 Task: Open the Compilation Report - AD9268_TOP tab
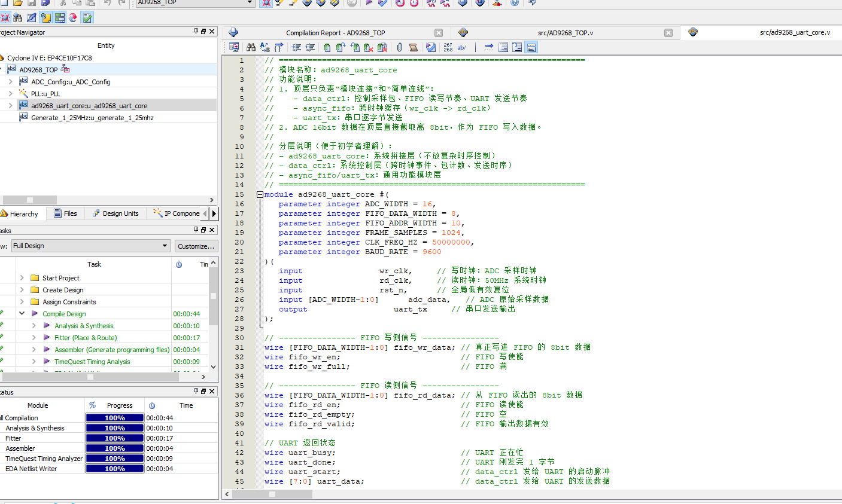[x=335, y=33]
